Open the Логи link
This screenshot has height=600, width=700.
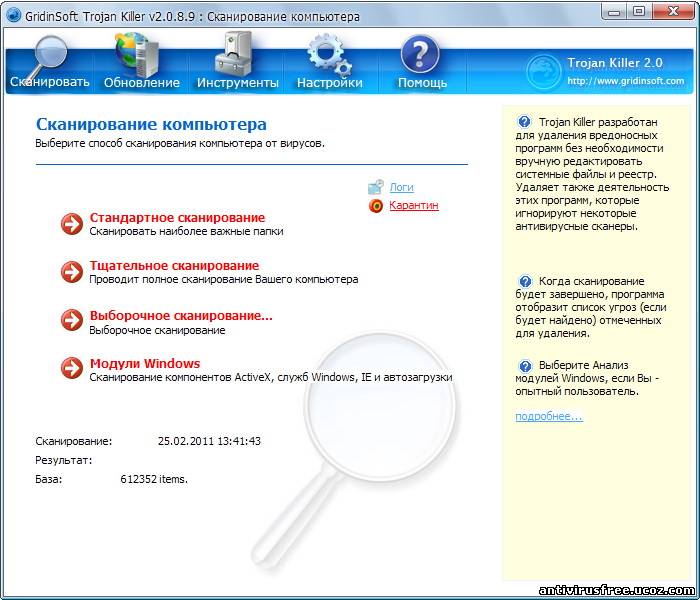click(x=401, y=187)
